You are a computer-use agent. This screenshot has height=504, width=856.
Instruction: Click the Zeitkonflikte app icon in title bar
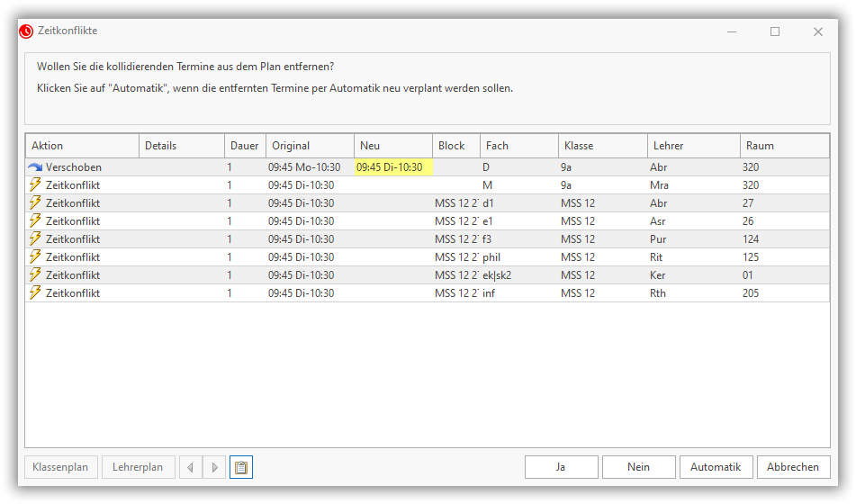(26, 31)
